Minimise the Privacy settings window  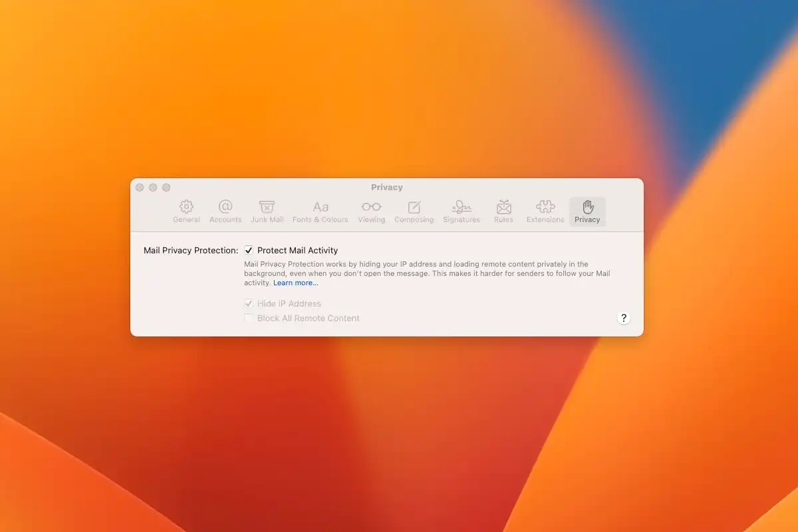[x=153, y=188]
